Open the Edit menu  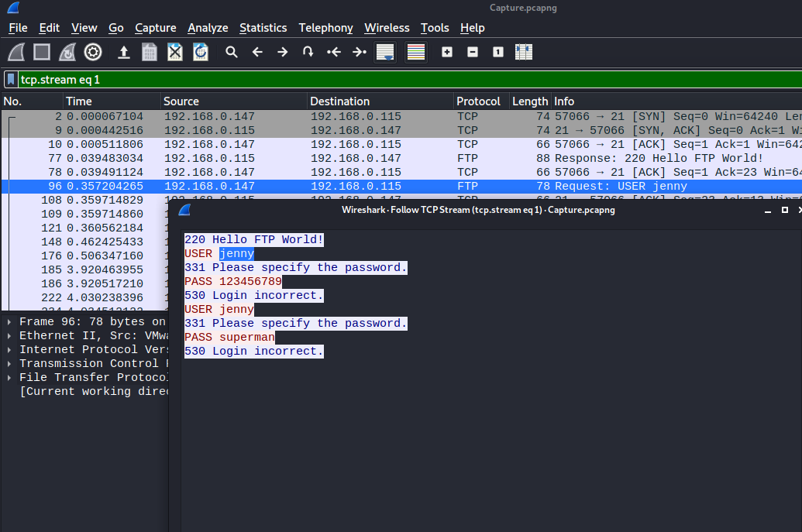49,28
